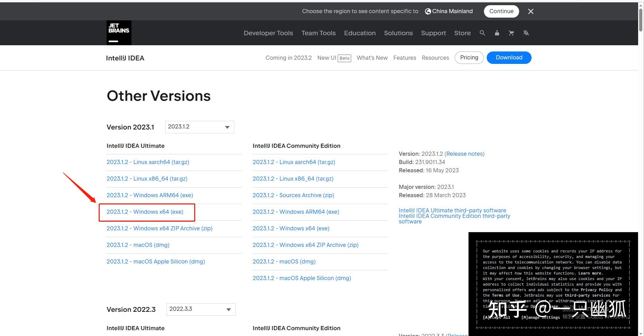Click the JetBrains logo

[119, 33]
